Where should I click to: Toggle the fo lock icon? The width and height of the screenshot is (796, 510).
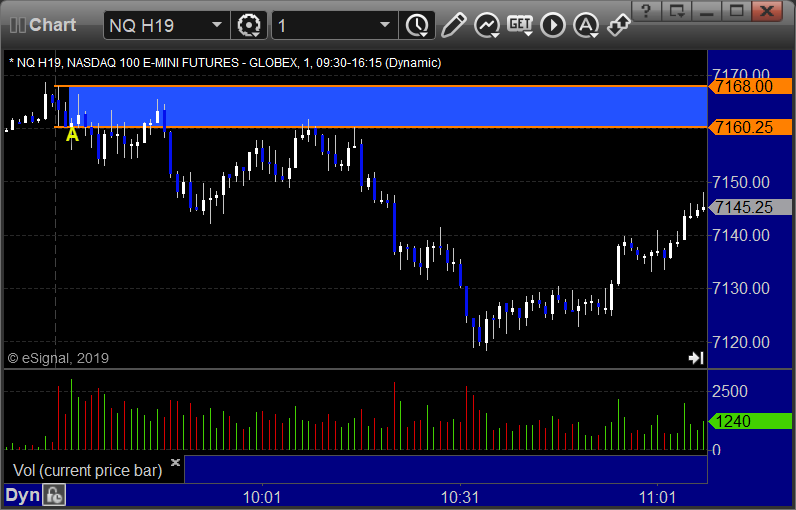[x=54, y=495]
